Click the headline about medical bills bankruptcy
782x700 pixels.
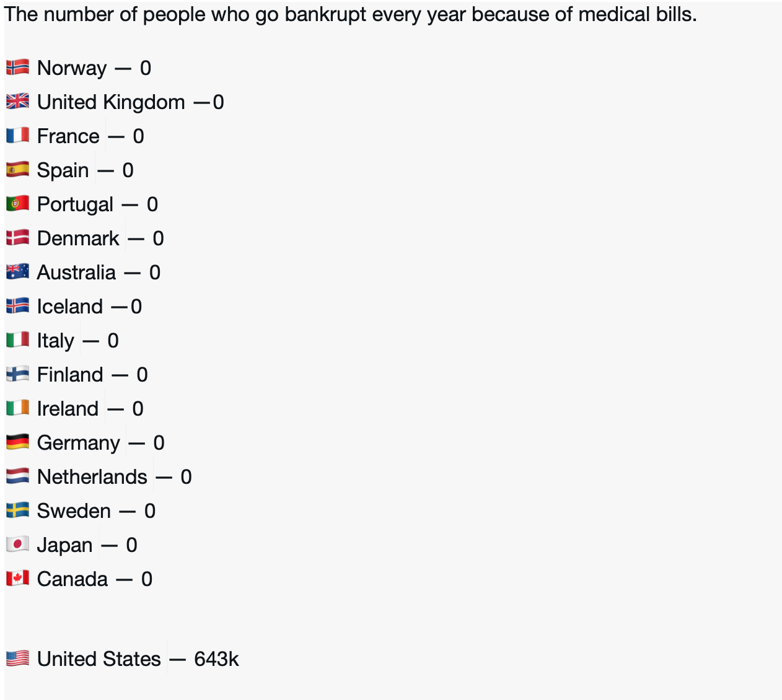(350, 14)
